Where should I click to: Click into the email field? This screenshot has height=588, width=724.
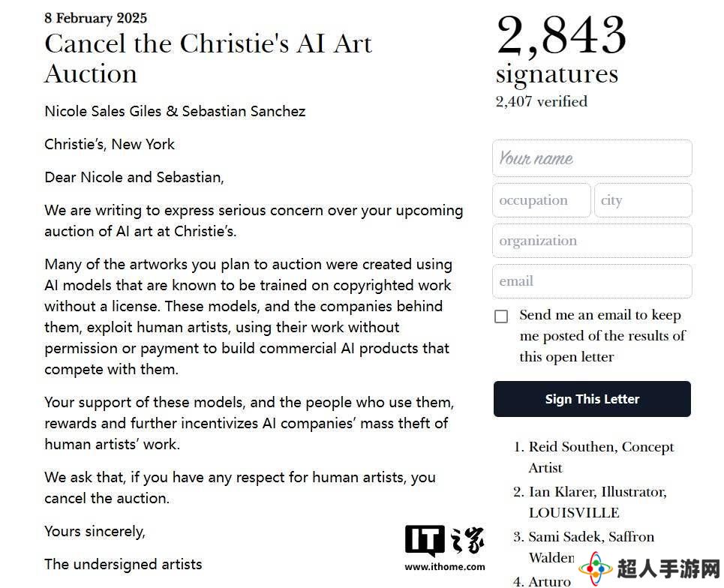click(x=592, y=281)
